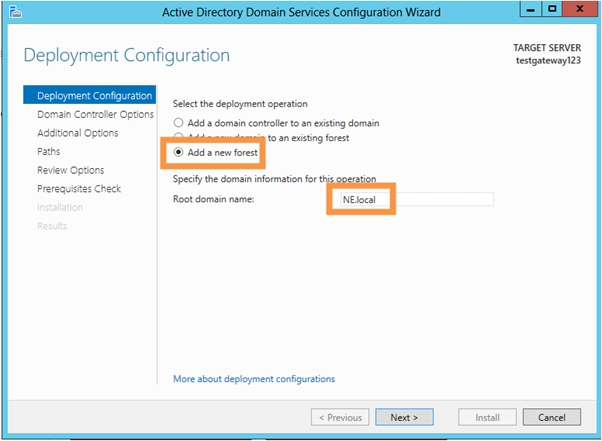Click the disabled Results step
The height and width of the screenshot is (441, 602).
pyautogui.click(x=52, y=226)
